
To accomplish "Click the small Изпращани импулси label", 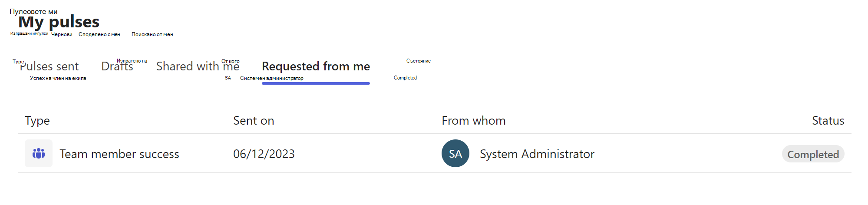I will pos(29,33).
